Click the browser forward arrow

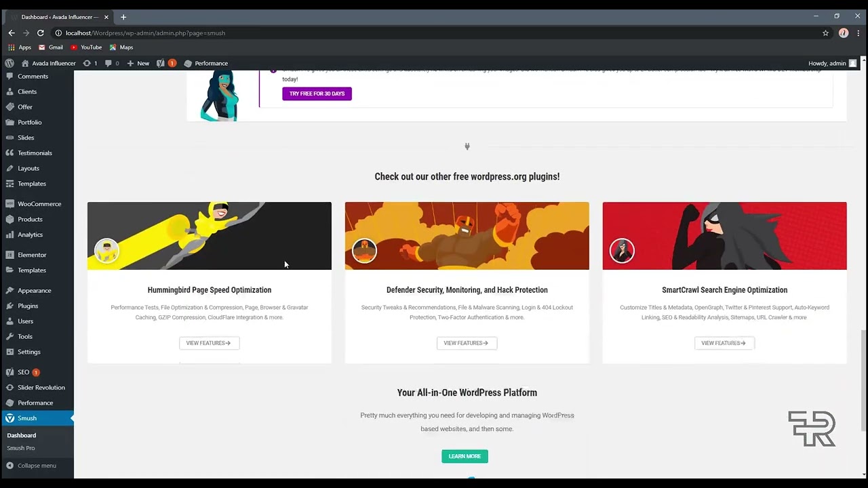pos(26,33)
